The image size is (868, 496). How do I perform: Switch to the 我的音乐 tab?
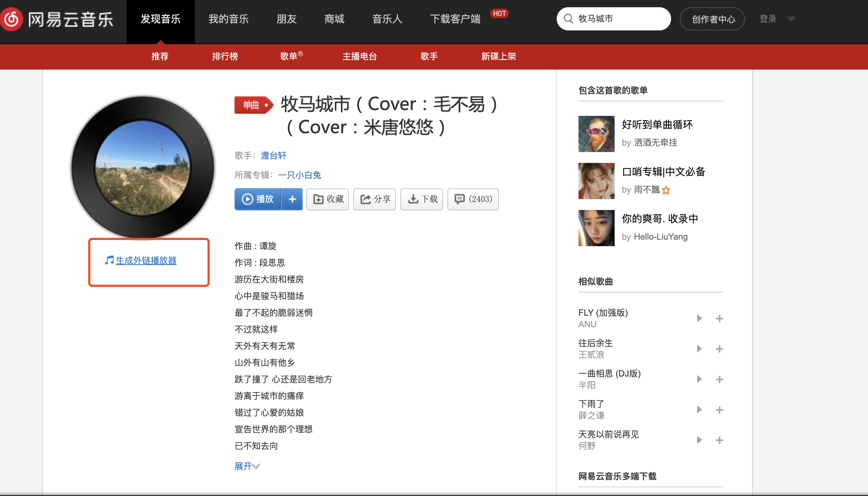tap(228, 19)
